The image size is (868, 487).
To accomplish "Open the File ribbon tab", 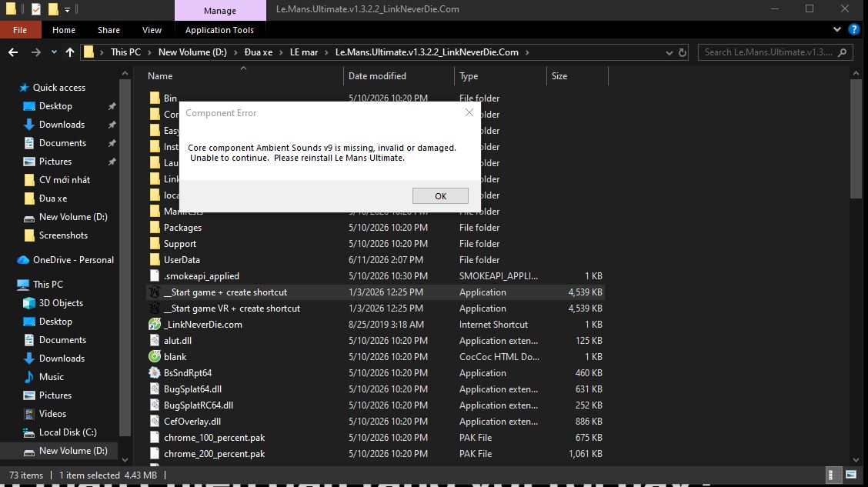I will (x=20, y=30).
